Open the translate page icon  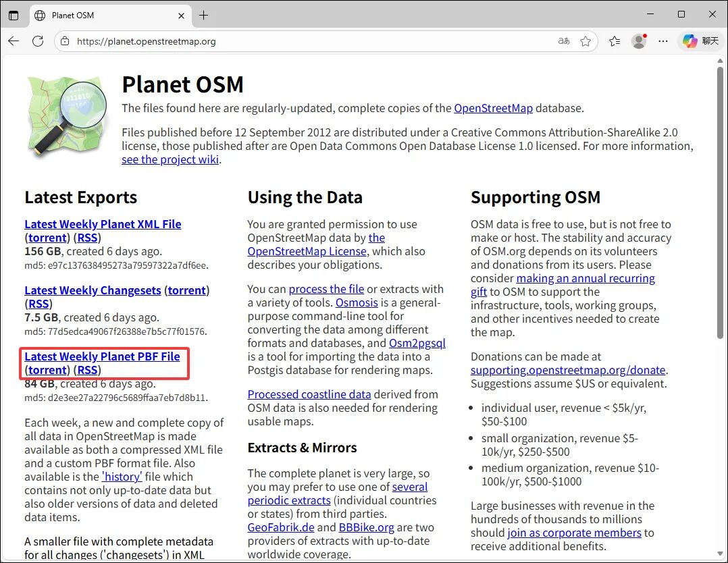pos(564,41)
